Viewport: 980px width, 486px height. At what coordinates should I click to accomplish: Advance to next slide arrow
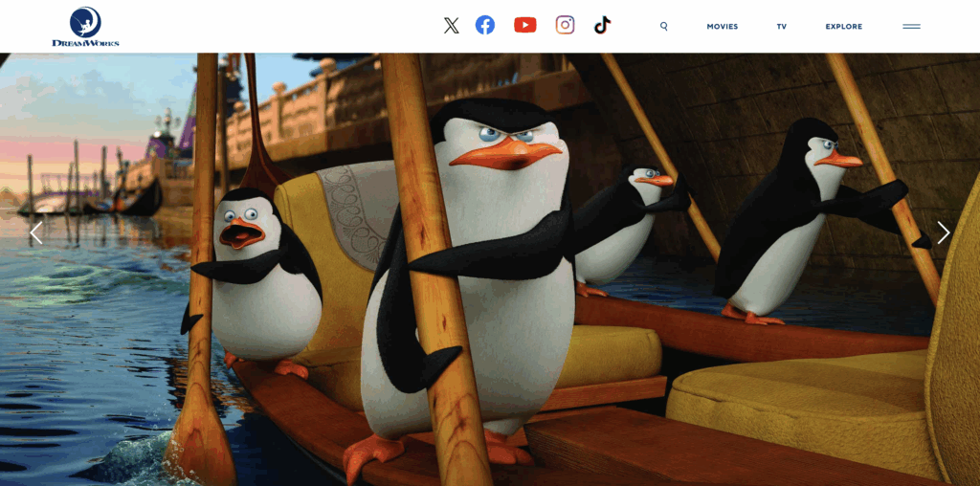click(943, 232)
